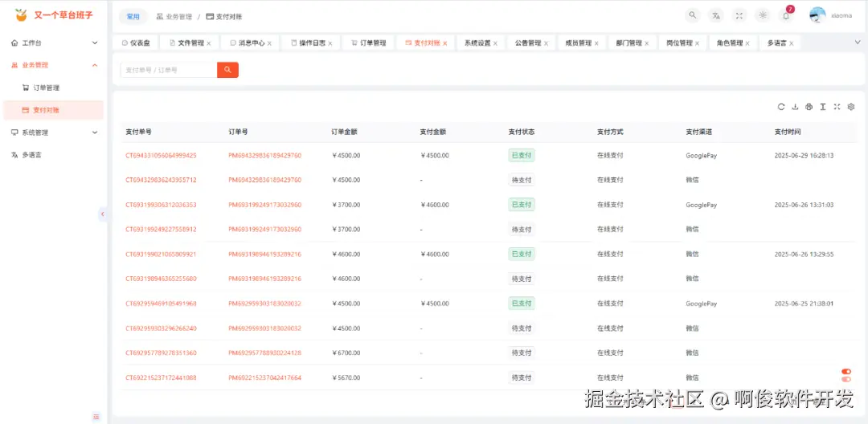Click the 支付单号 column header
This screenshot has height=424, width=868.
[138, 132]
